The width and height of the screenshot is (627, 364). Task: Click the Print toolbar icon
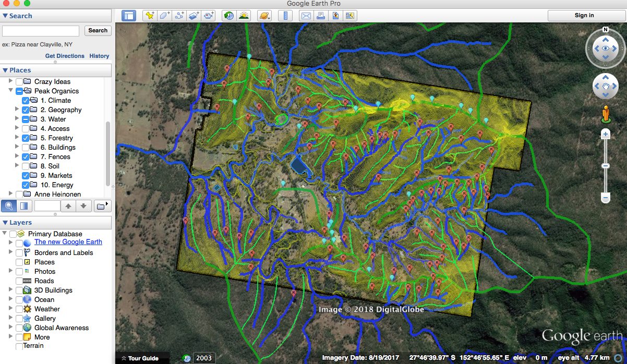[x=321, y=16]
